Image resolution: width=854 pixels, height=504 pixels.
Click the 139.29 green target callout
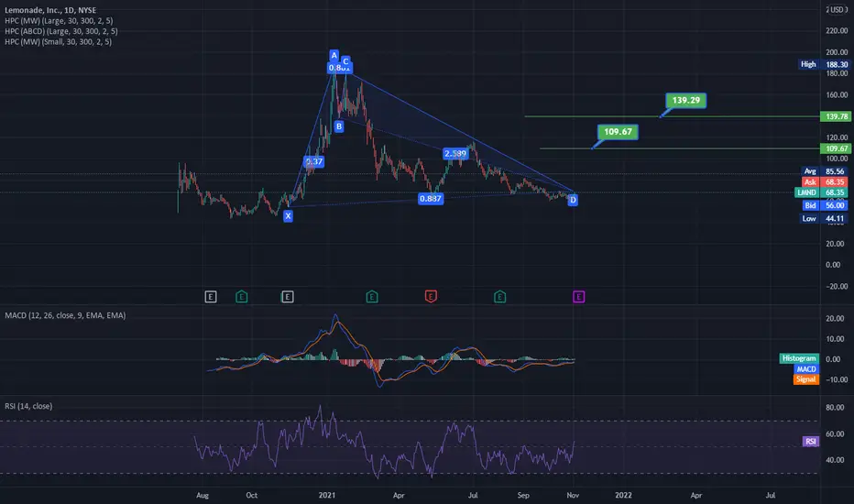point(685,100)
